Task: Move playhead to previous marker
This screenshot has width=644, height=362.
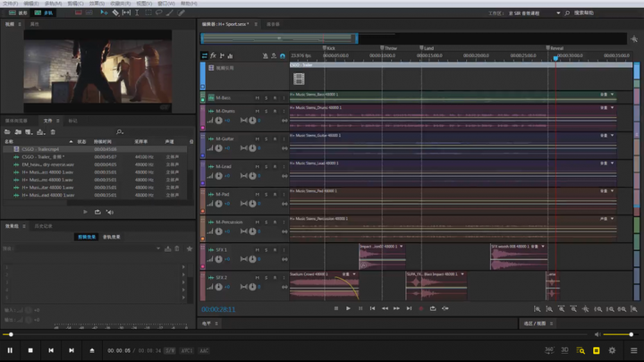Action: pyautogui.click(x=372, y=308)
